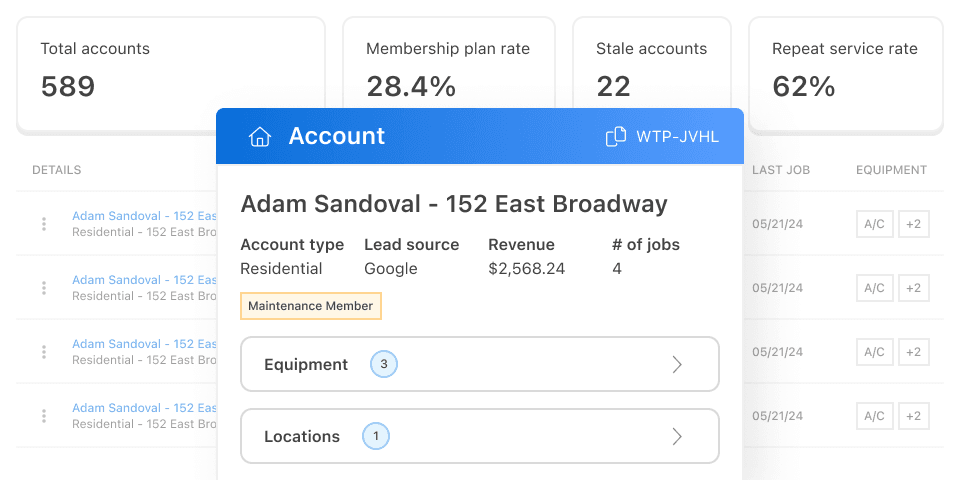Click the +2 equipment badge in first row
960x480 pixels.
[913, 224]
